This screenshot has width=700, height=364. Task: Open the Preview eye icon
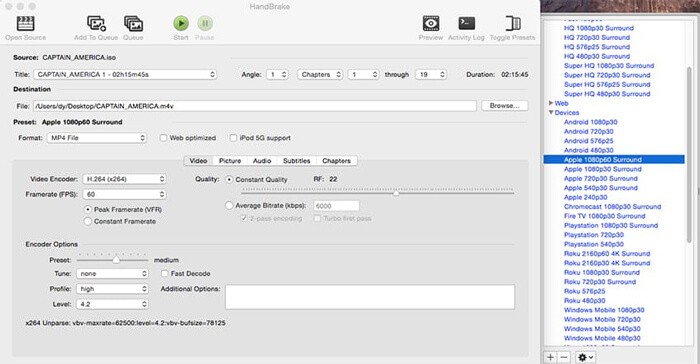click(431, 23)
